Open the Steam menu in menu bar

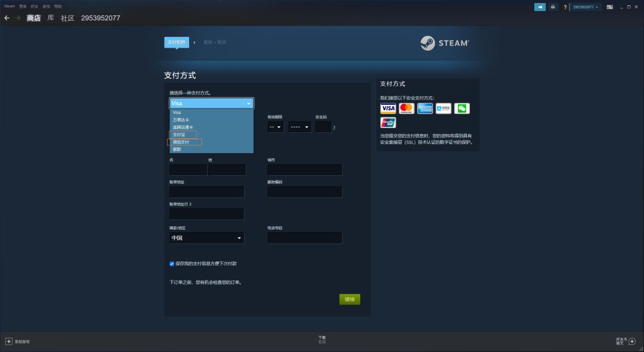9,6
